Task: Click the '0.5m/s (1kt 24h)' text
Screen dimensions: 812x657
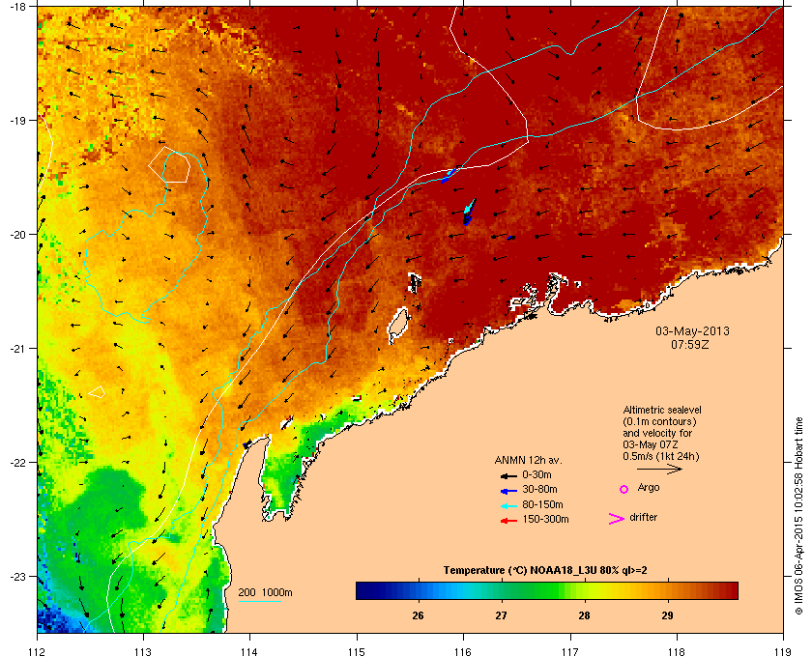Action: (x=661, y=457)
